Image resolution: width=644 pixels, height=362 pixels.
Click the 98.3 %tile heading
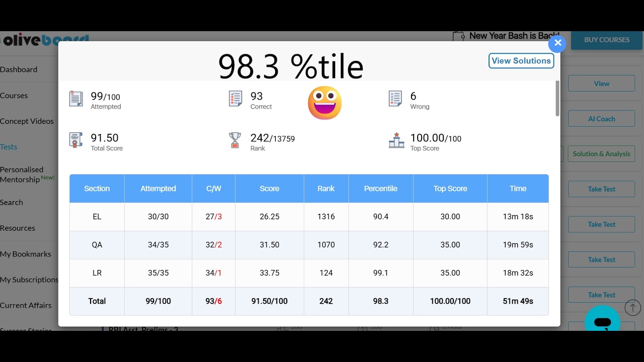click(x=291, y=66)
